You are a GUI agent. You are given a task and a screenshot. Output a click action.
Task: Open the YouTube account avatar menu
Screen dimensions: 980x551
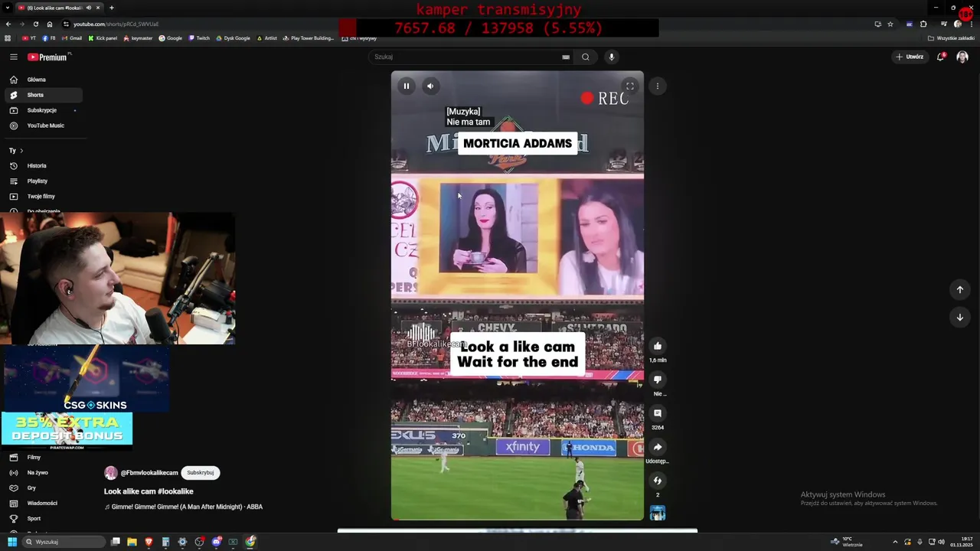click(962, 57)
